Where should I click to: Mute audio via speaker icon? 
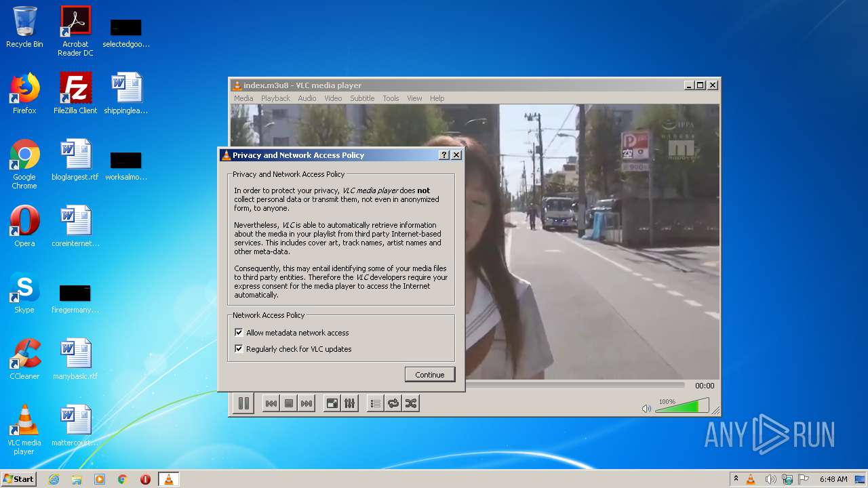pos(646,408)
